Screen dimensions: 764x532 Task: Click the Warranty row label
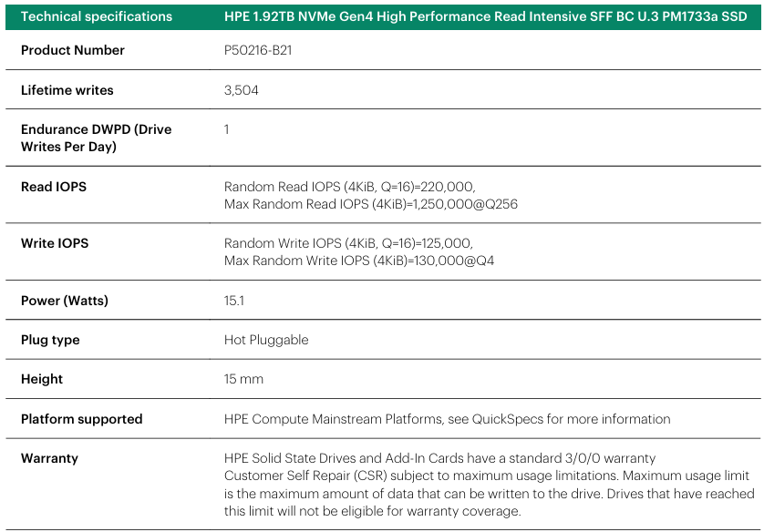pyautogui.click(x=49, y=458)
